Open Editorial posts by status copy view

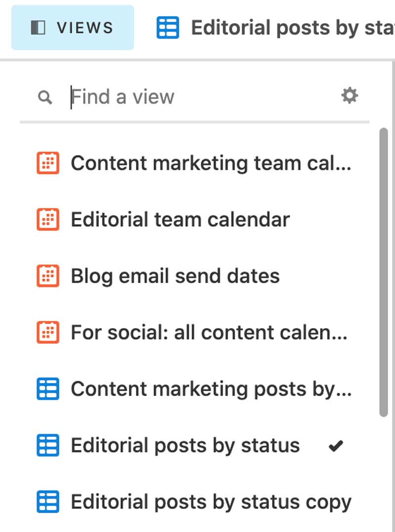(x=211, y=501)
